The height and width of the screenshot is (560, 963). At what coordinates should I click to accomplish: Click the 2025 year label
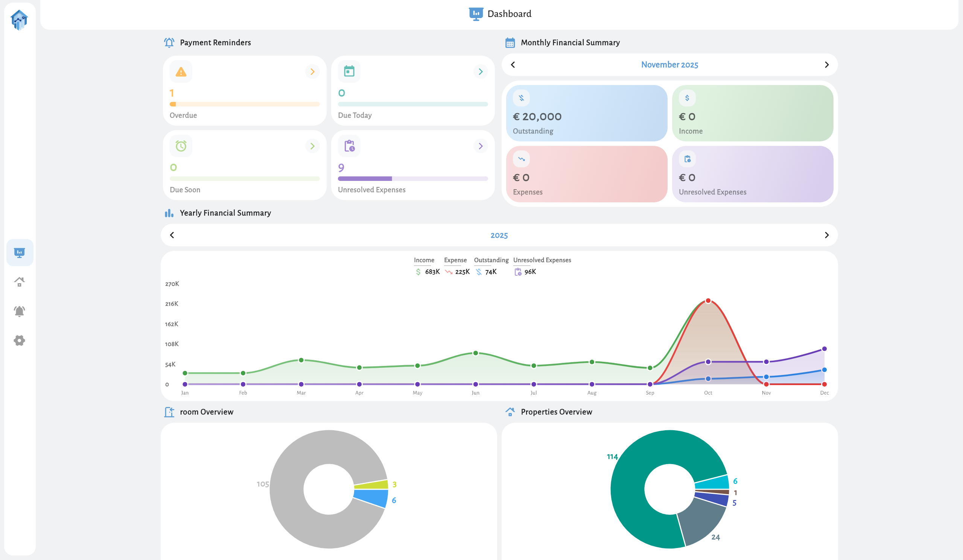499,235
